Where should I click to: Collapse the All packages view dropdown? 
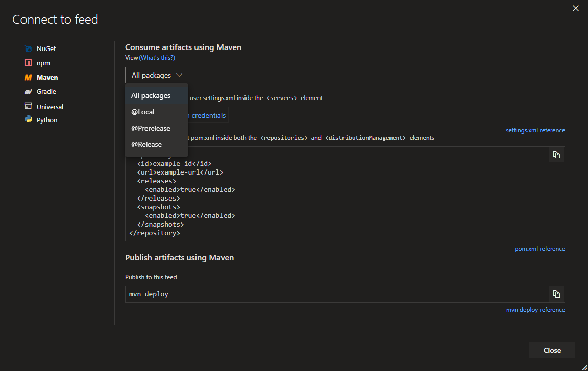coord(156,75)
